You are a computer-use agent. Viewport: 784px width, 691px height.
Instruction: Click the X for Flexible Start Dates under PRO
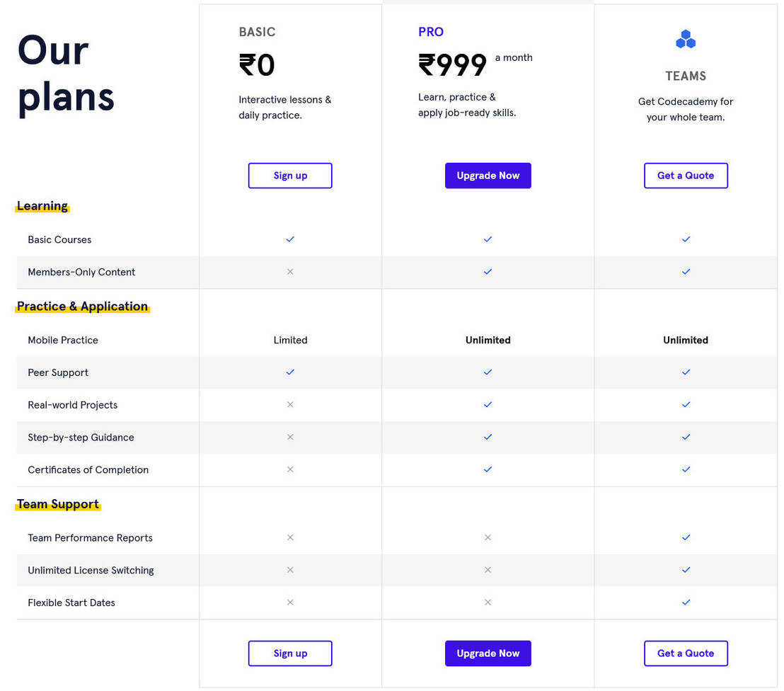pos(488,603)
